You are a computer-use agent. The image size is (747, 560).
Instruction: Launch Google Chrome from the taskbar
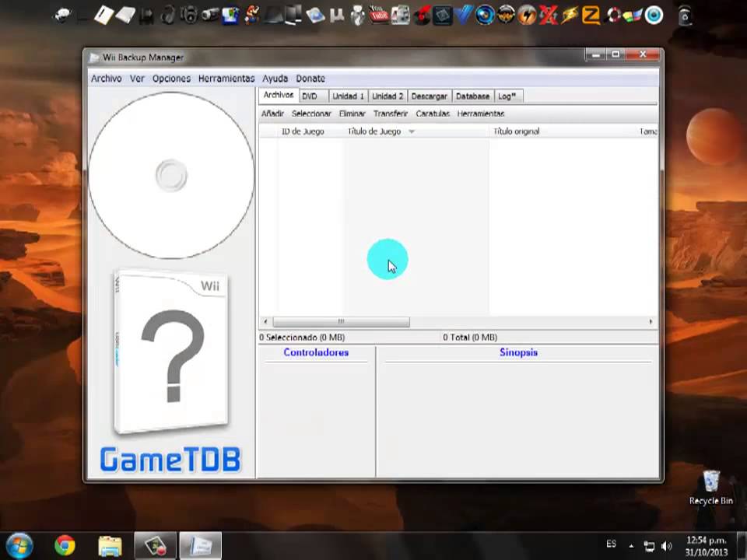tap(65, 546)
